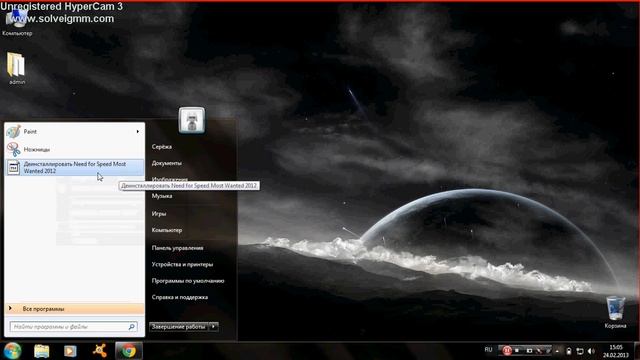Click the Paint palette icon
Image resolution: width=640 pixels, height=360 pixels.
13,131
